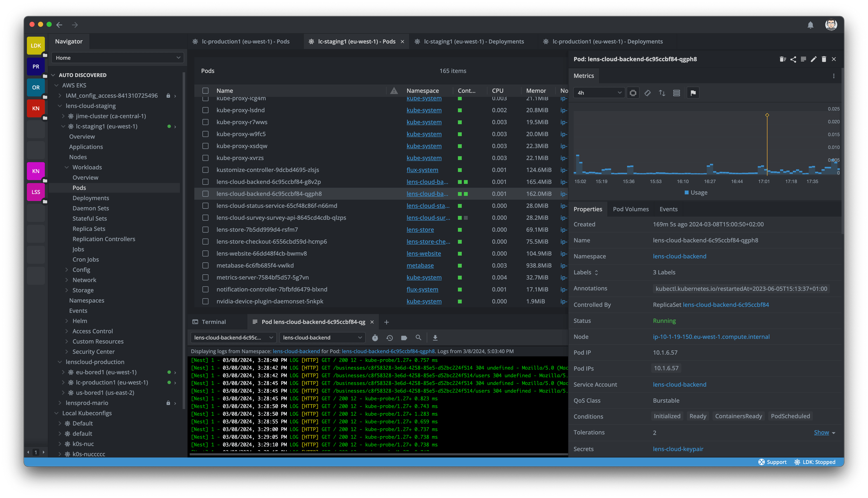Screen dimensions: 868x498
Task: Switch to the Pod Volumes tab
Action: tap(630, 209)
